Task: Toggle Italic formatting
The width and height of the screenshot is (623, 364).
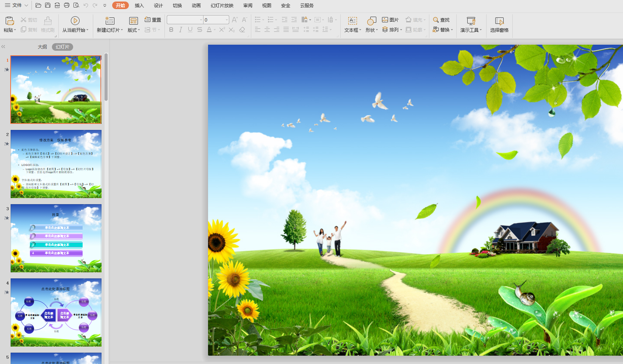Action: coord(181,30)
